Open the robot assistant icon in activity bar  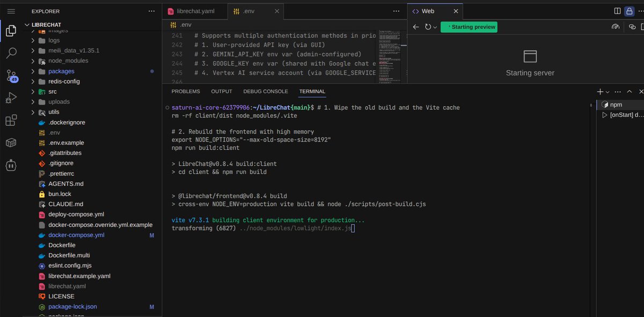point(11,165)
